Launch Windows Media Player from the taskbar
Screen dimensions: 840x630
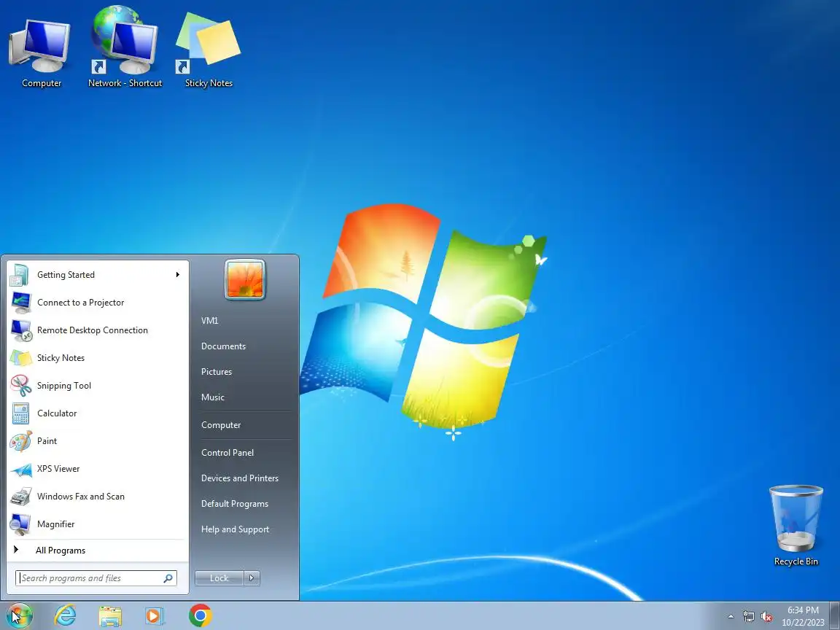point(155,616)
